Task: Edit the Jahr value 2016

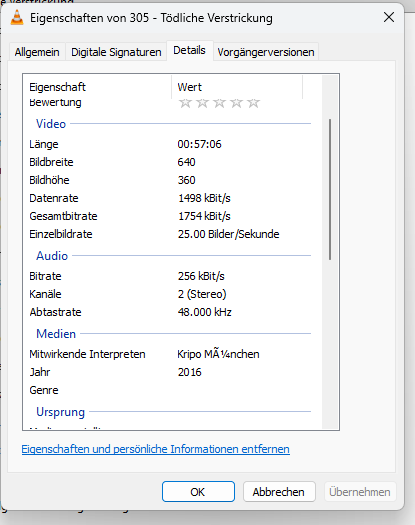Action: point(190,372)
